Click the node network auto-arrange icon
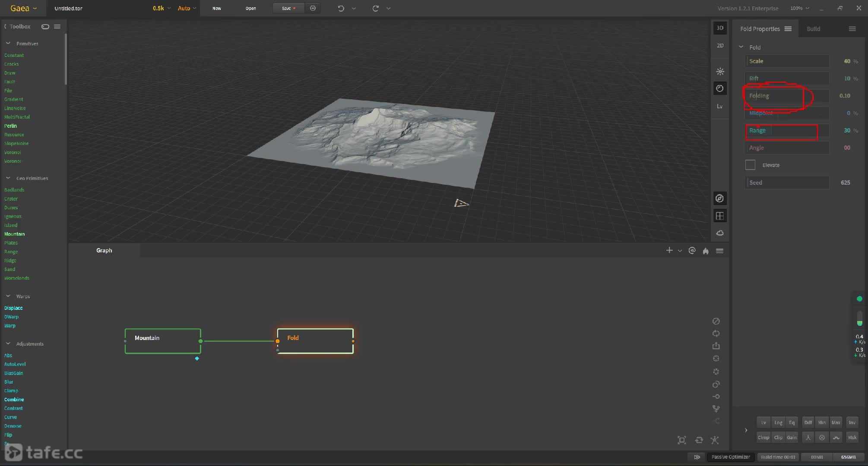 (x=715, y=440)
